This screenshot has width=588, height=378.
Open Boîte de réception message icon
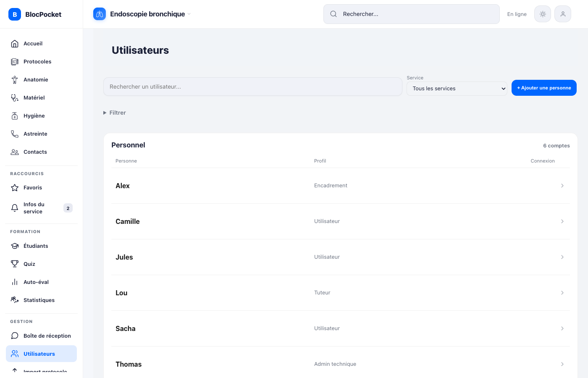15,336
